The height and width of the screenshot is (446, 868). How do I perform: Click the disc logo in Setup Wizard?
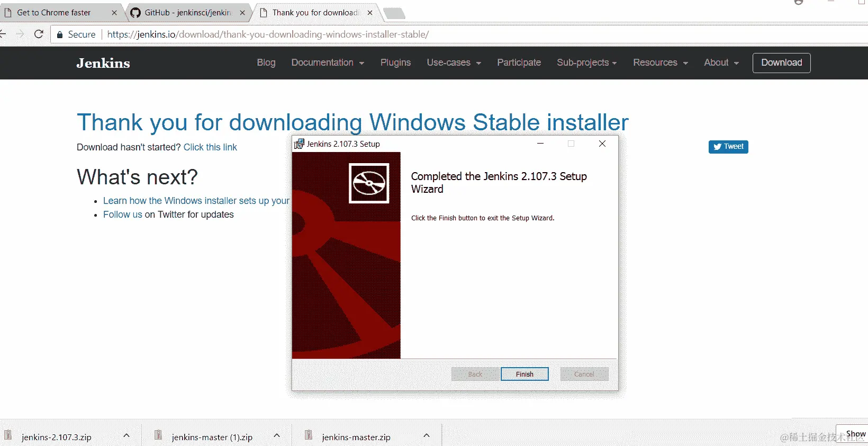tap(369, 183)
